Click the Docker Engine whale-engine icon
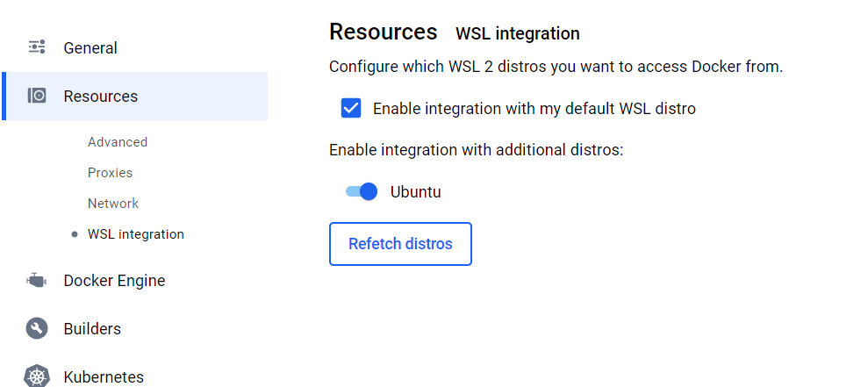The width and height of the screenshot is (868, 387). click(x=37, y=280)
